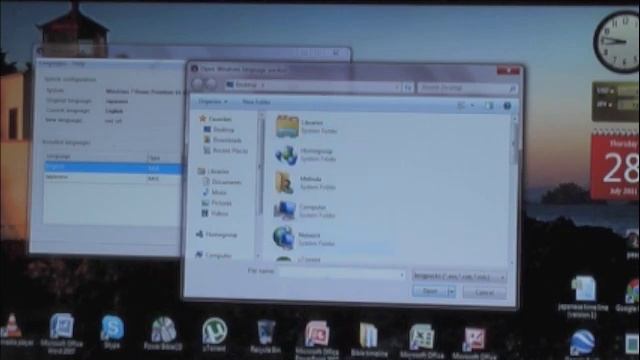Toggle the preview pane icon

[489, 106]
